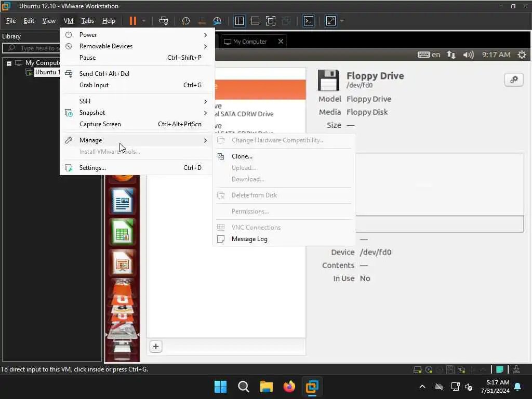Image resolution: width=532 pixels, height=399 pixels.
Task: Open Windows taskbar Search
Action: 243,387
